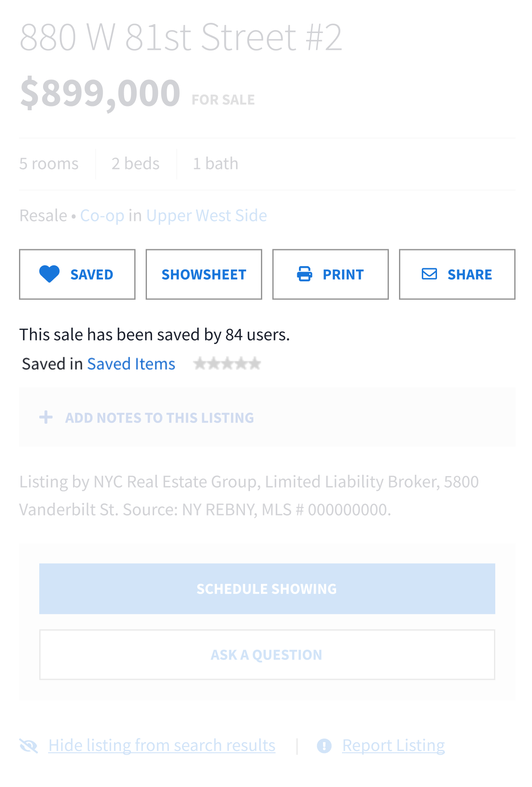The width and height of the screenshot is (532, 787).
Task: Expand Add Notes to This Listing
Action: click(x=159, y=418)
